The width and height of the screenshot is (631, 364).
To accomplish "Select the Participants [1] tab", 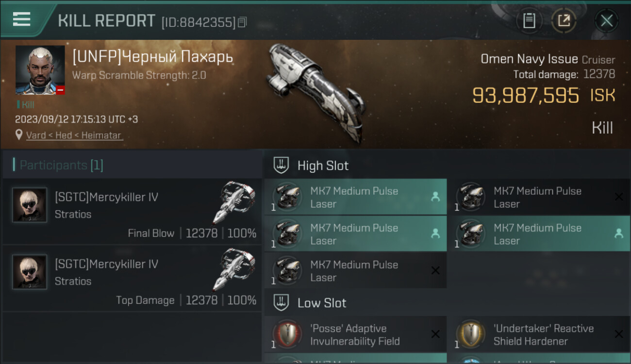I will tap(58, 165).
